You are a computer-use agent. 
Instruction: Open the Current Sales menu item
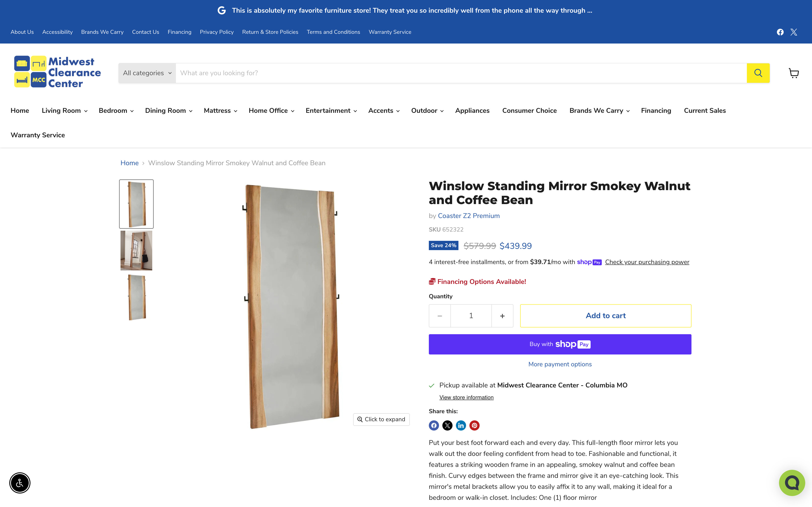705,111
